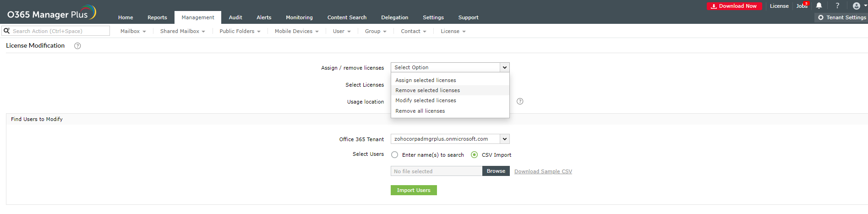Click the Download Now button
The image size is (868, 214).
click(734, 6)
